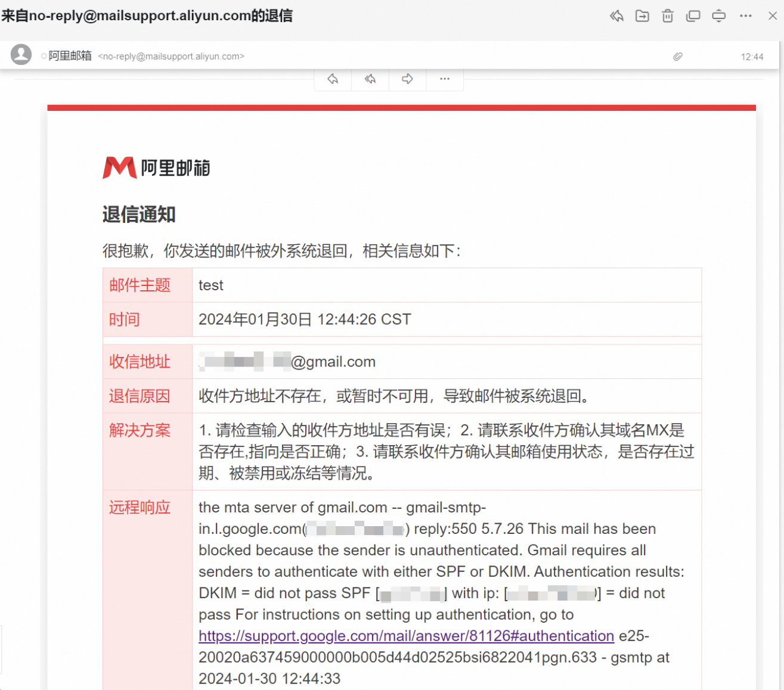784x690 pixels.
Task: Move this email to a folder
Action: (x=642, y=16)
